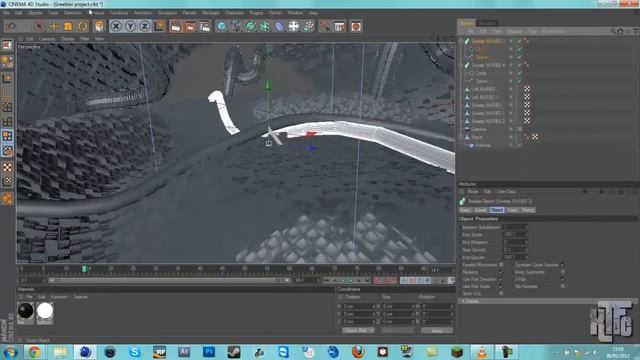Open Attributes Mode menu

(473, 191)
